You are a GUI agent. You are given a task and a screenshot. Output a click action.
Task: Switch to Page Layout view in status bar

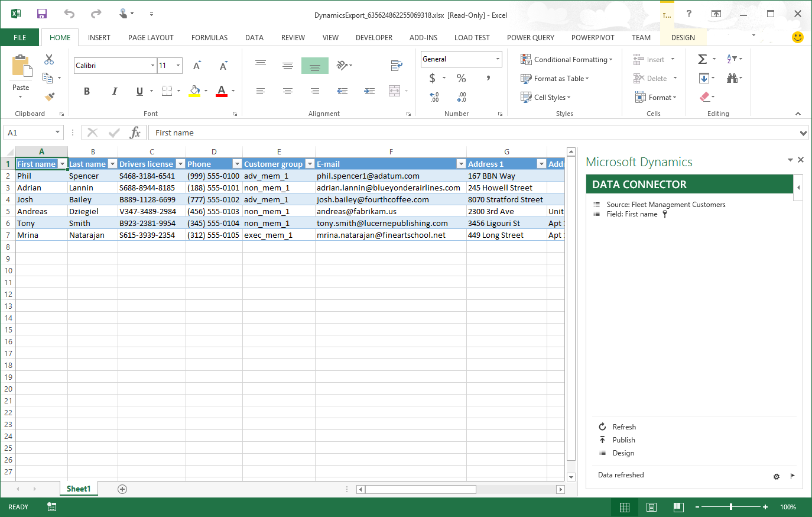tap(651, 507)
